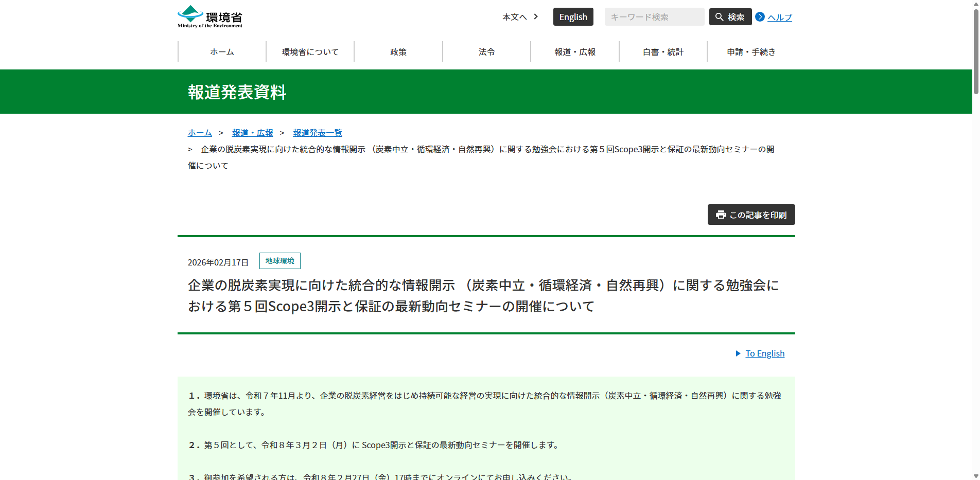Click the scroll down arrow on scrollbar
The image size is (980, 480).
(975, 476)
